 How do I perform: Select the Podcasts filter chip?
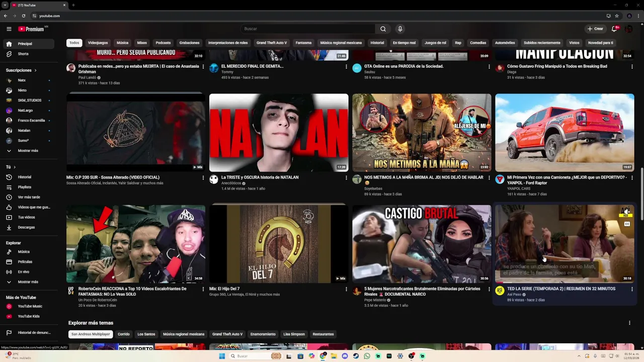pyautogui.click(x=163, y=43)
